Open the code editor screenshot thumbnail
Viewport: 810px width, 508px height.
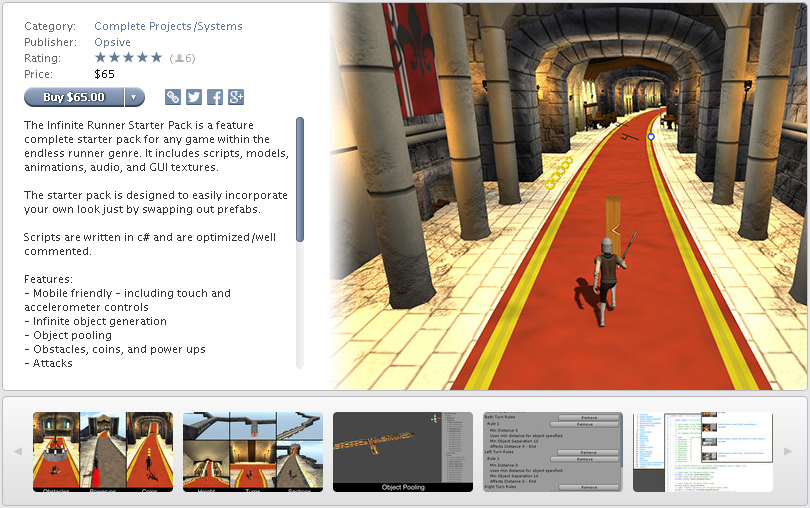703,452
